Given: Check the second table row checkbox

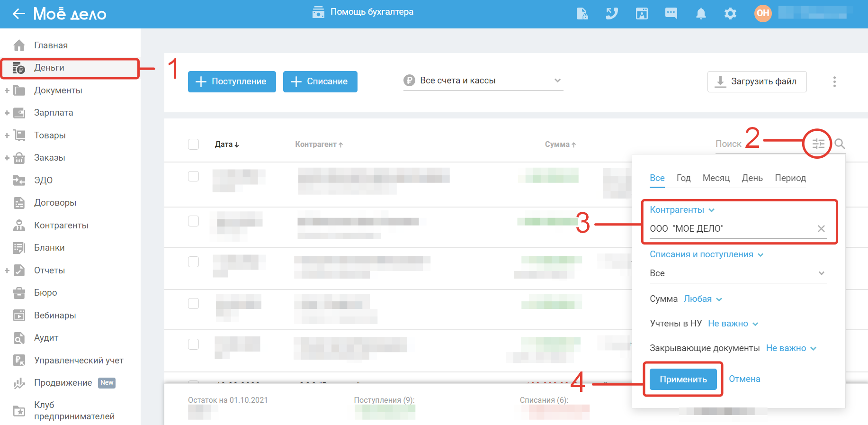Looking at the screenshot, I should point(193,221).
